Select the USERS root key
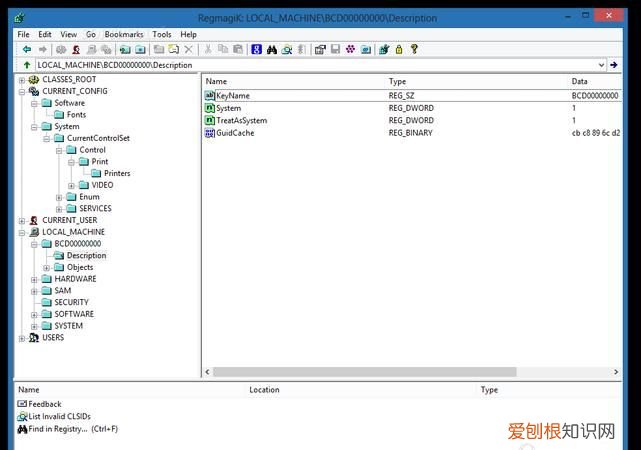Image resolution: width=641 pixels, height=450 pixels. [x=53, y=338]
